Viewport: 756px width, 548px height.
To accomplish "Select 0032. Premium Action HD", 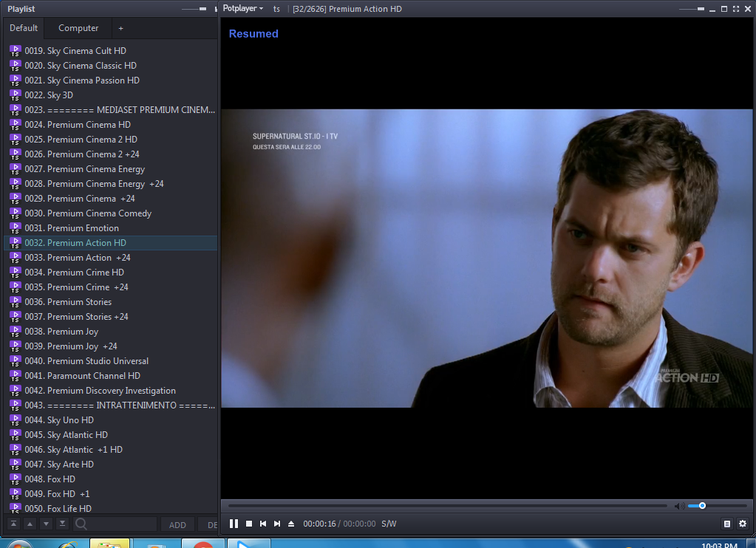I will pyautogui.click(x=110, y=243).
